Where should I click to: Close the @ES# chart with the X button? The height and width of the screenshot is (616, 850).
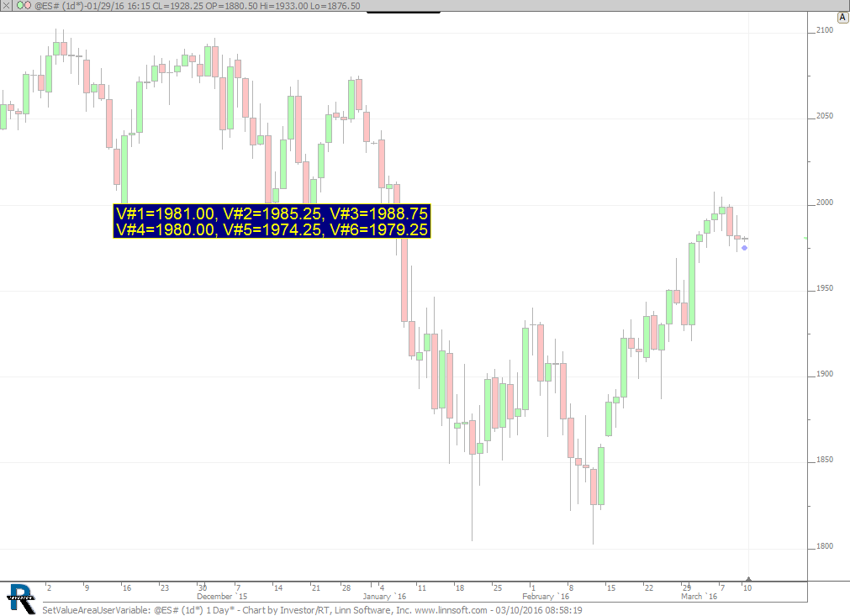coord(5,5)
